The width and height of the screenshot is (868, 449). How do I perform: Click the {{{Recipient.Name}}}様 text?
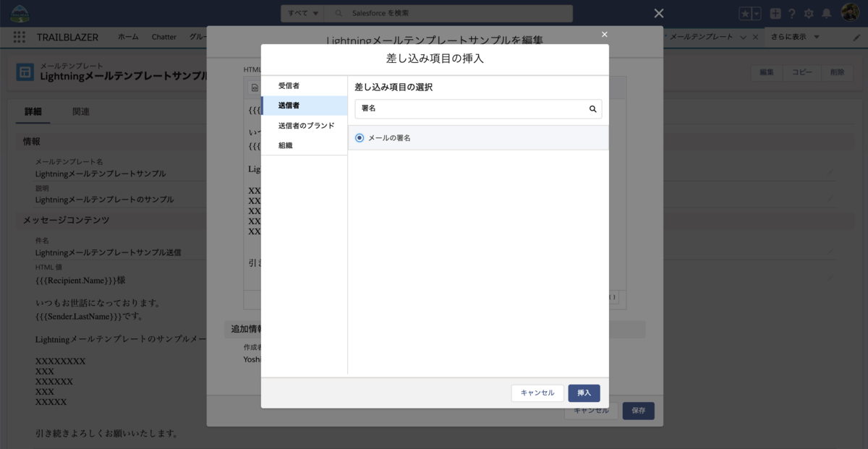[x=81, y=280]
